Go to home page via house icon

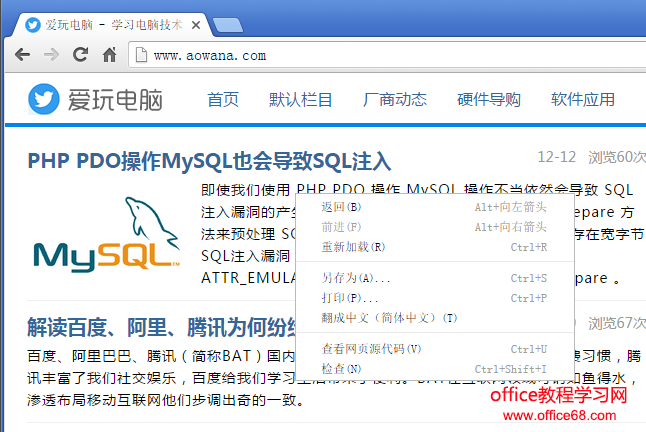point(110,54)
